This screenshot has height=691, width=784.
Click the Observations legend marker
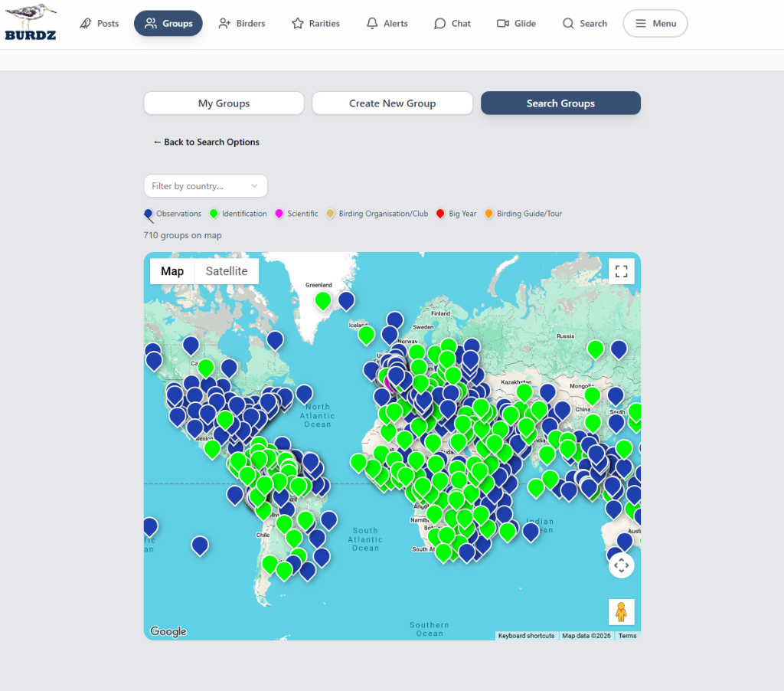[x=149, y=215]
